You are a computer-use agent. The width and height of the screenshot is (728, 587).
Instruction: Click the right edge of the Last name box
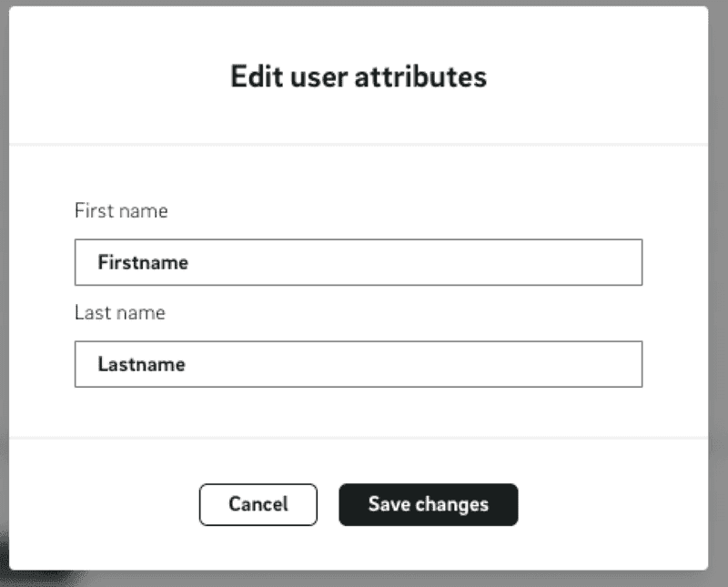pos(637,364)
